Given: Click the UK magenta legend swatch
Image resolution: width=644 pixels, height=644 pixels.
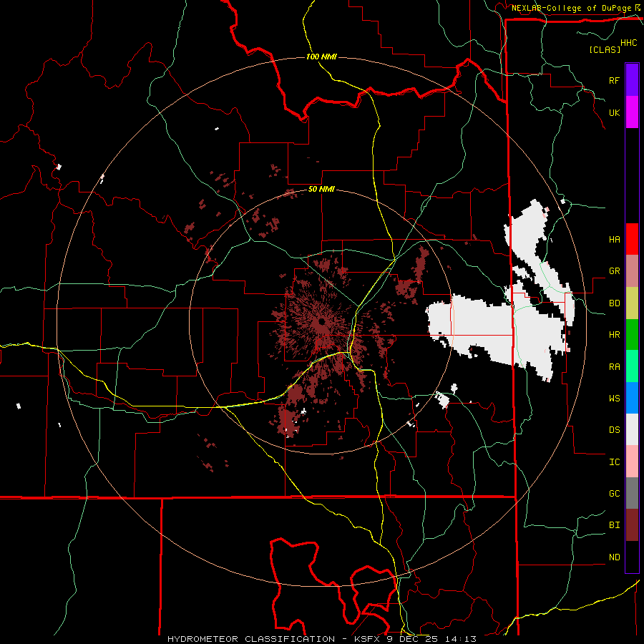Looking at the screenshot, I should (632, 112).
